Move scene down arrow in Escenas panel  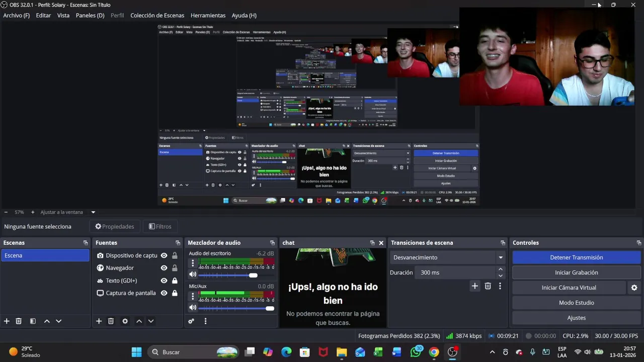(58, 321)
